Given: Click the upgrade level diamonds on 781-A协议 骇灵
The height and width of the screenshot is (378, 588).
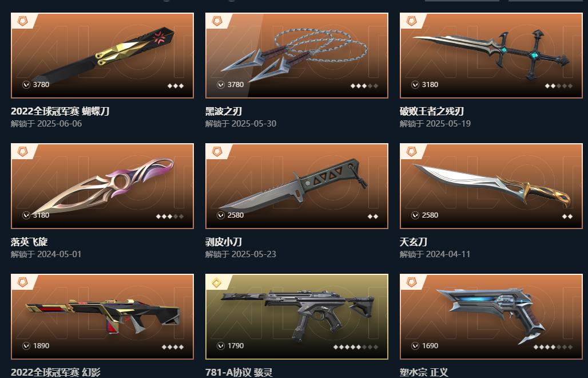Looking at the screenshot, I should (356, 347).
